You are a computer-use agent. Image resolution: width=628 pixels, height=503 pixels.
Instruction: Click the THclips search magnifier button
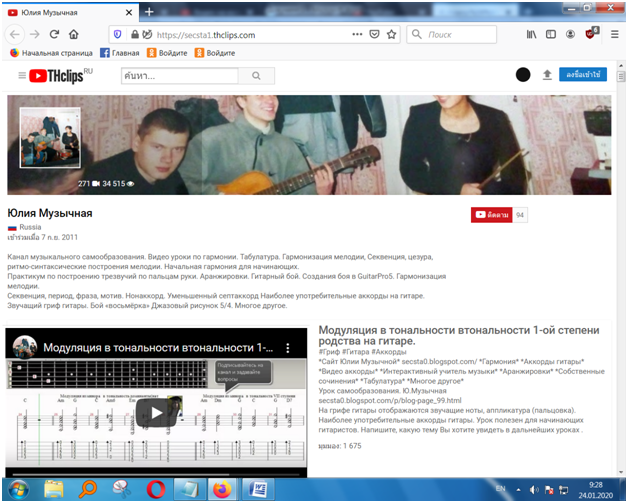(x=256, y=76)
